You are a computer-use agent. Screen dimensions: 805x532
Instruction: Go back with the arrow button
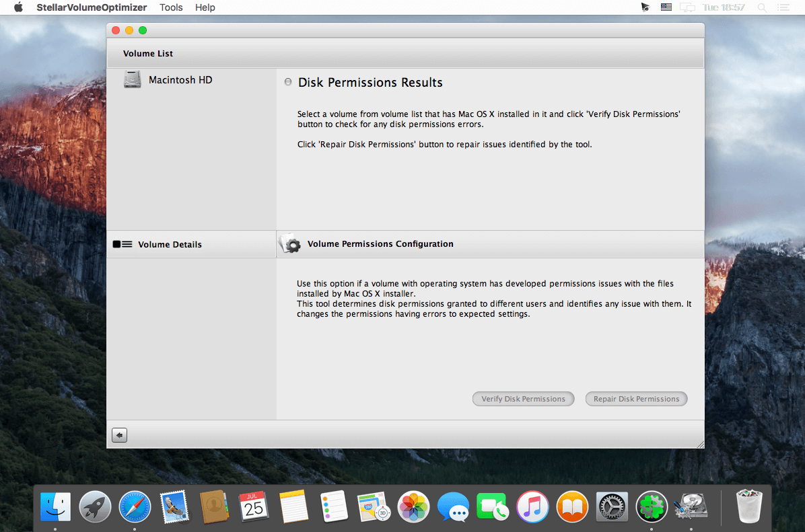[x=119, y=435]
